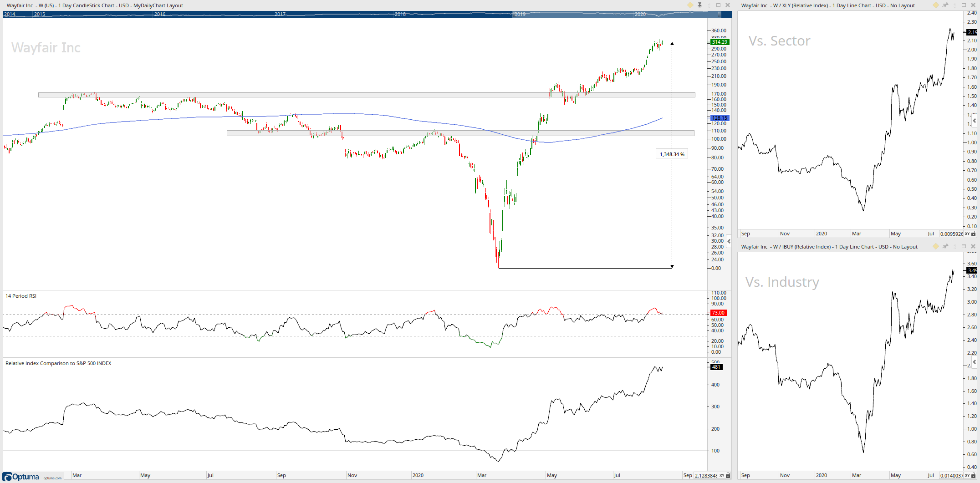Toggle the lock icon below the Vs. Industry chart
This screenshot has width=980, height=483.
click(973, 475)
